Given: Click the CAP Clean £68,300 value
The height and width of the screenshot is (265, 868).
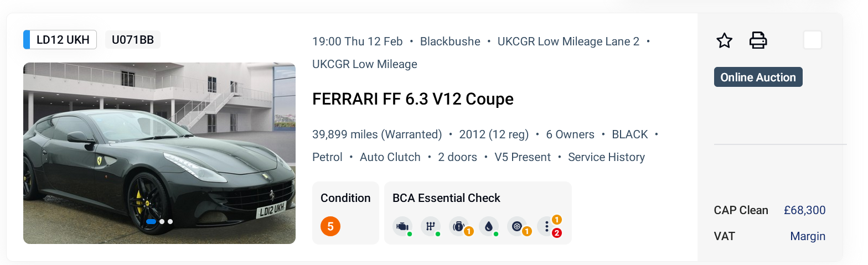Looking at the screenshot, I should coord(804,210).
